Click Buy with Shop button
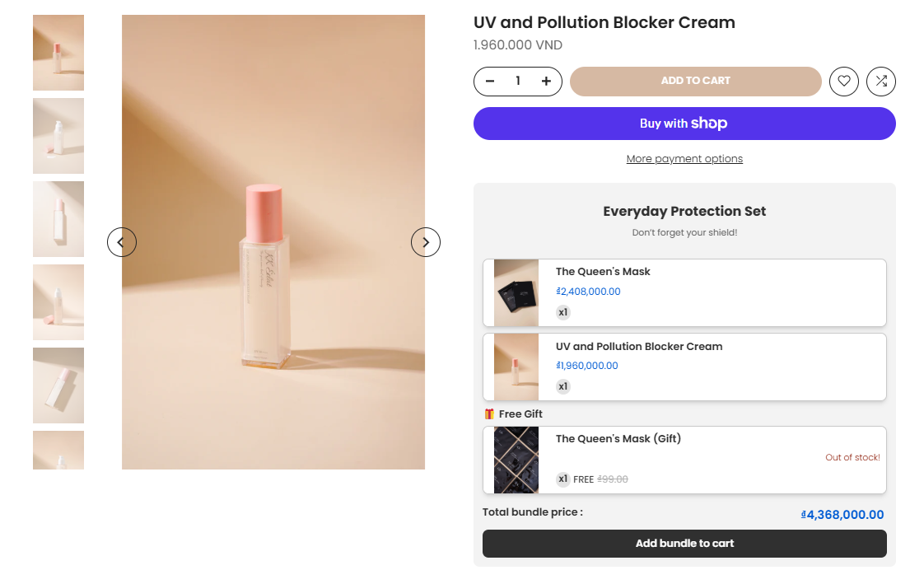924x584 pixels. tap(684, 123)
